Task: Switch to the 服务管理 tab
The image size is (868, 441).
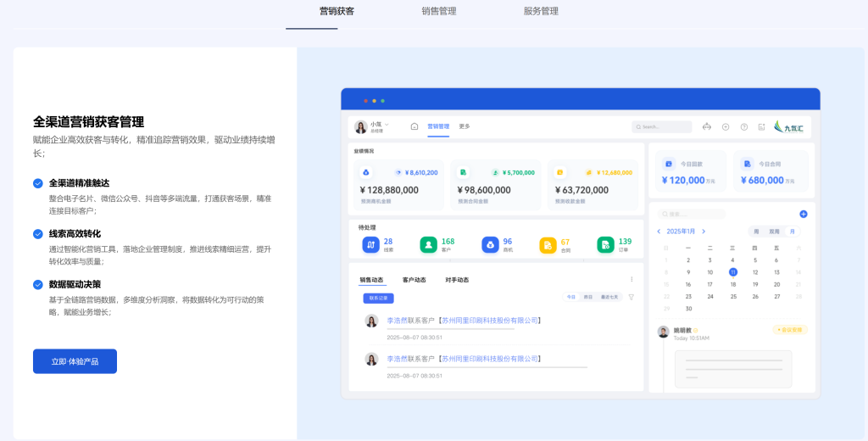Action: click(x=541, y=11)
